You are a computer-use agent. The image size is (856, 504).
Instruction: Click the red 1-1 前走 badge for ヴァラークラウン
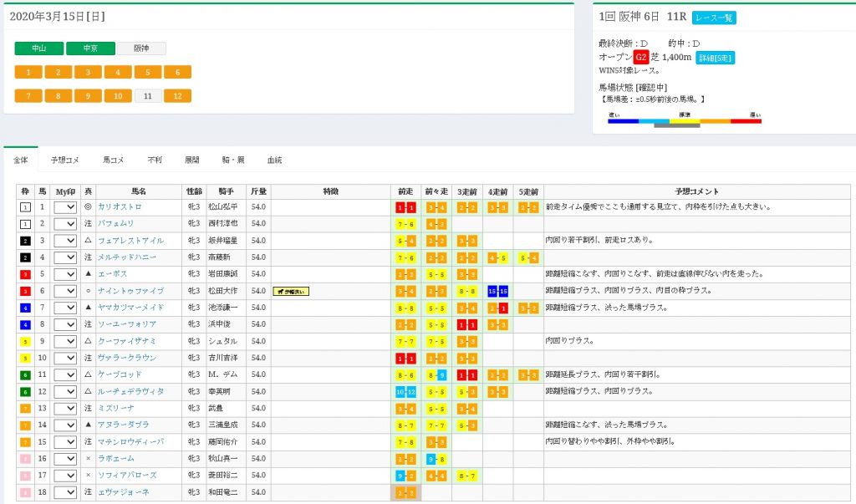point(405,359)
